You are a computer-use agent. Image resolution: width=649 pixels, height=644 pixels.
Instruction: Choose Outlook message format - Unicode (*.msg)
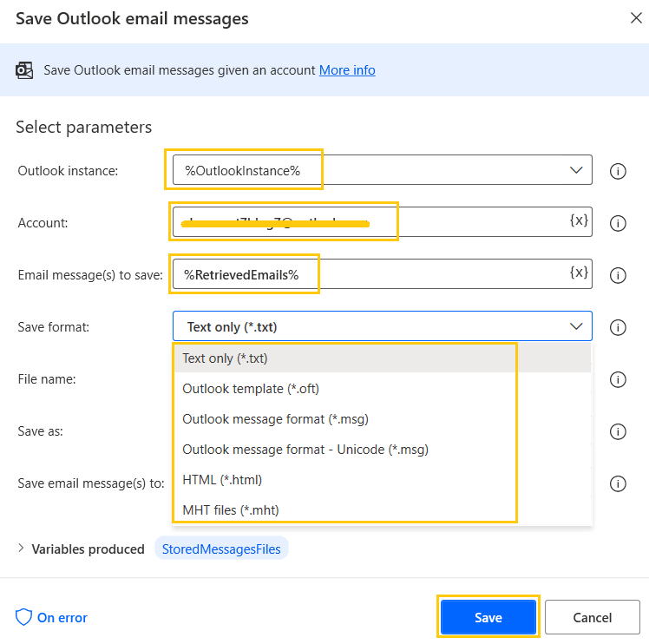(383, 450)
